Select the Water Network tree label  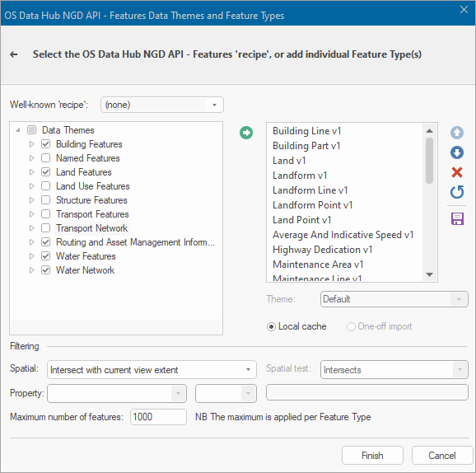coord(85,270)
